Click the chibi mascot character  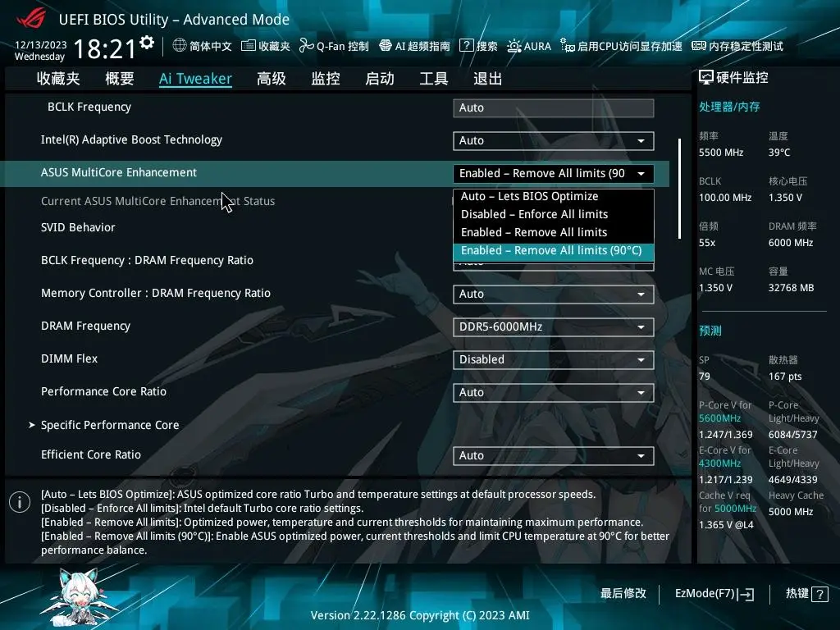click(x=80, y=597)
